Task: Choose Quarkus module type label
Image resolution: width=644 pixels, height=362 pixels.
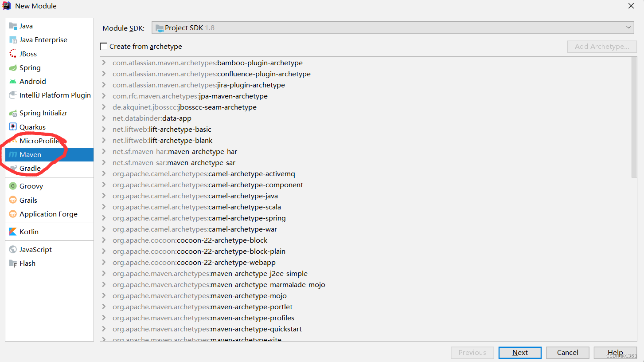Action: (32, 127)
